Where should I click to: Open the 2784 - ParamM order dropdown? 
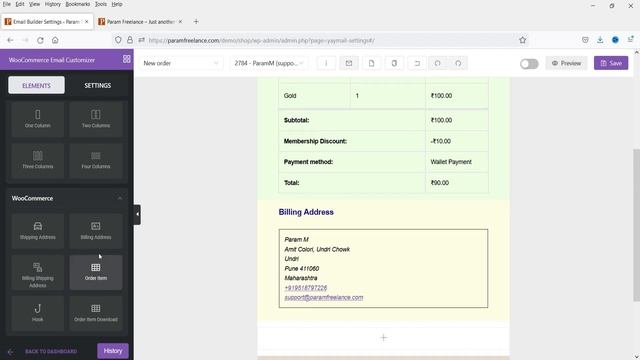pyautogui.click(x=269, y=63)
